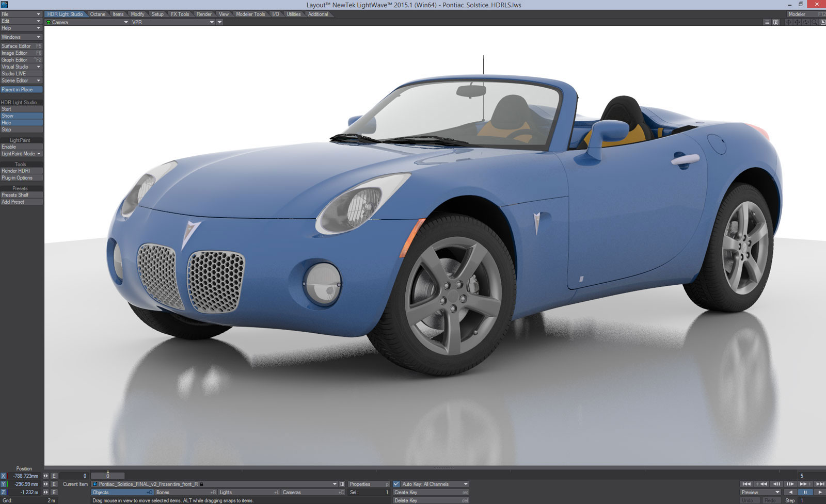826x504 pixels.
Task: Enable LightPaint
Action: pos(21,147)
